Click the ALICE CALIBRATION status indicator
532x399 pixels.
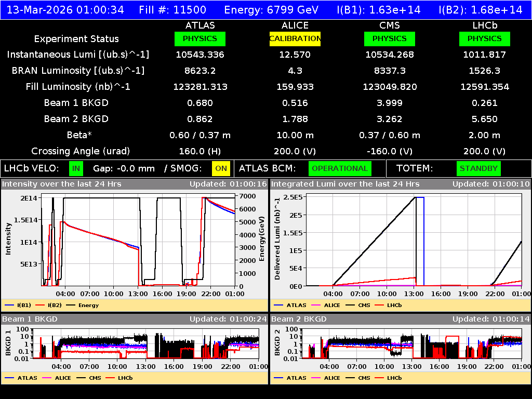click(x=295, y=38)
